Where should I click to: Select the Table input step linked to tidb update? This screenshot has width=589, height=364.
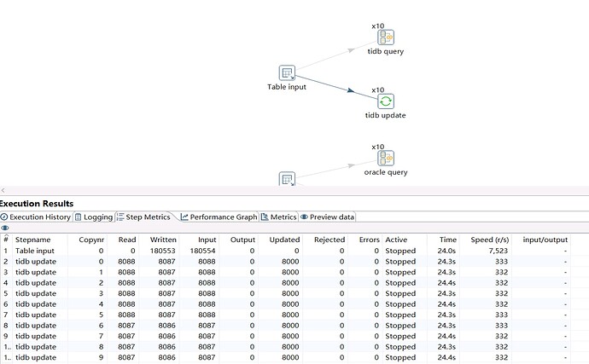[x=288, y=72]
